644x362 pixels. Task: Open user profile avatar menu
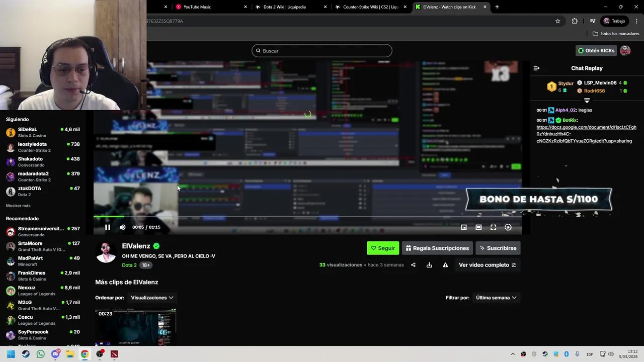click(x=625, y=51)
